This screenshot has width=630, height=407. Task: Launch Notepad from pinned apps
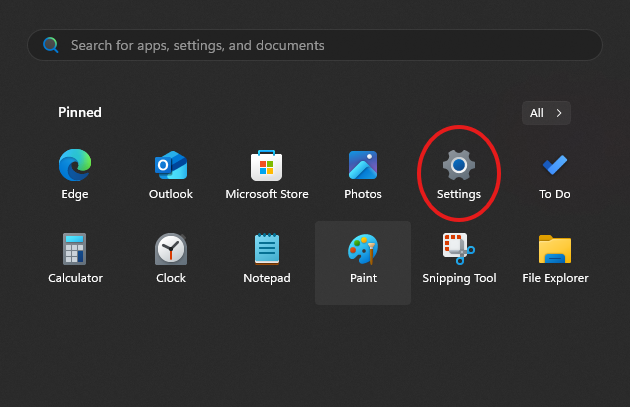click(267, 258)
